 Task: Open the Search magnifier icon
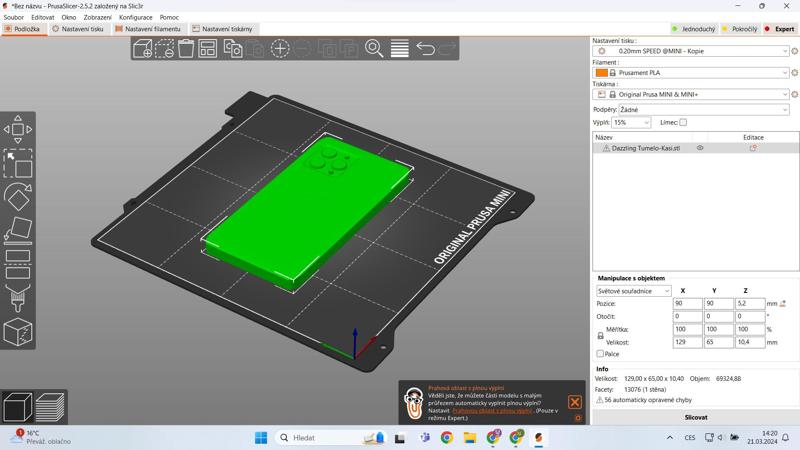[x=374, y=48]
